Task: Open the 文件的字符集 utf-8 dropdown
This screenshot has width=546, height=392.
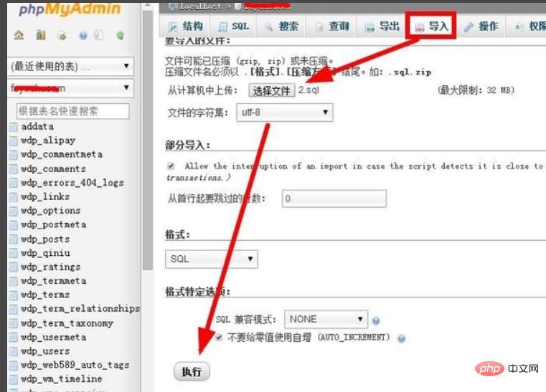Action: [x=285, y=113]
